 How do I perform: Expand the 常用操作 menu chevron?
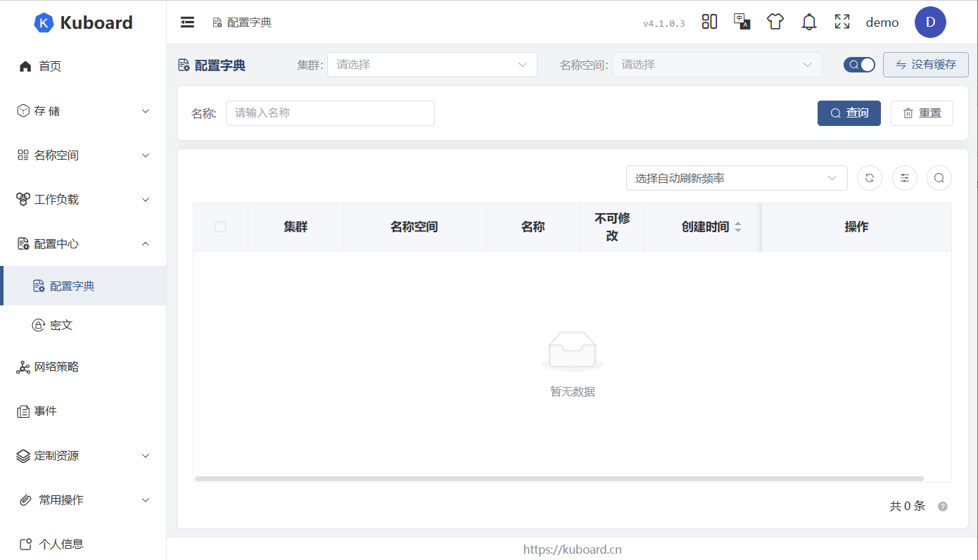point(146,500)
